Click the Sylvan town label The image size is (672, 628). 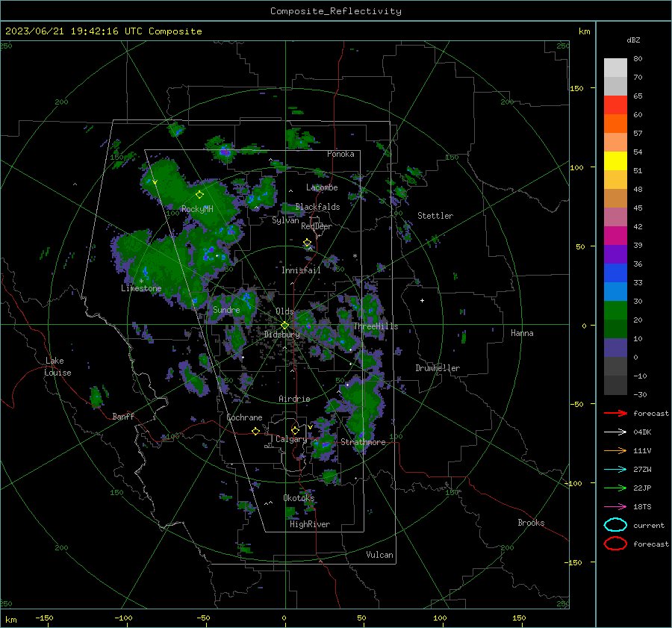(x=285, y=220)
